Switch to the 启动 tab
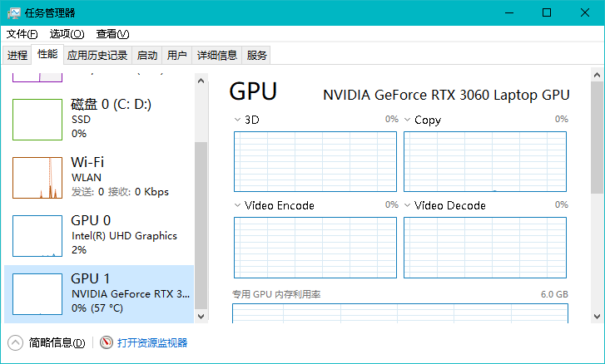Image resolution: width=605 pixels, height=364 pixels. pos(147,56)
